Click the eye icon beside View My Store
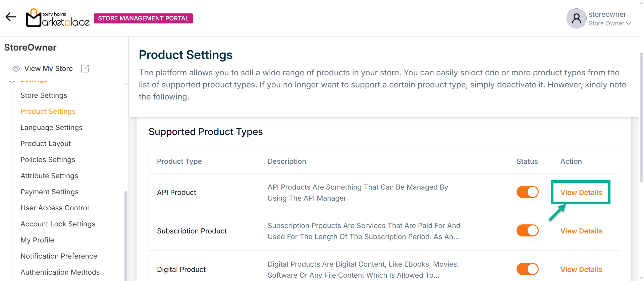This screenshot has height=281, width=644. point(16,69)
